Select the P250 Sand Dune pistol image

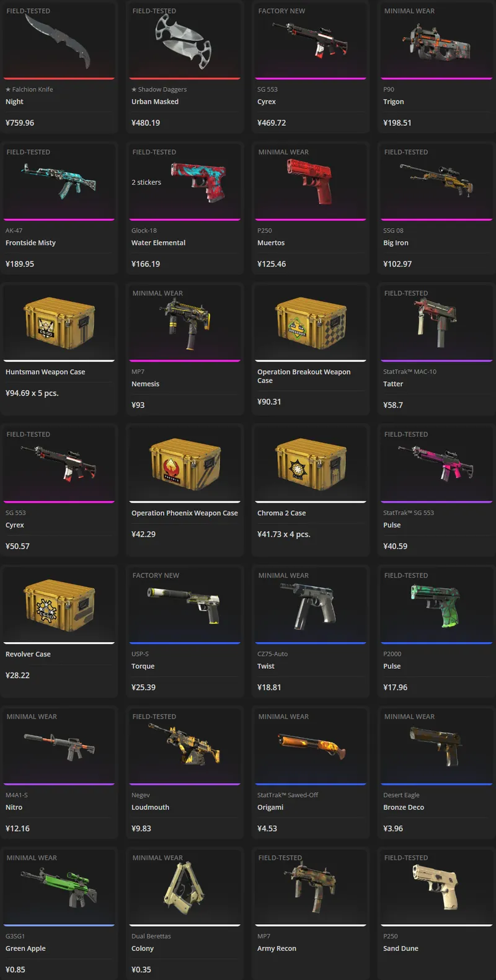tap(436, 888)
